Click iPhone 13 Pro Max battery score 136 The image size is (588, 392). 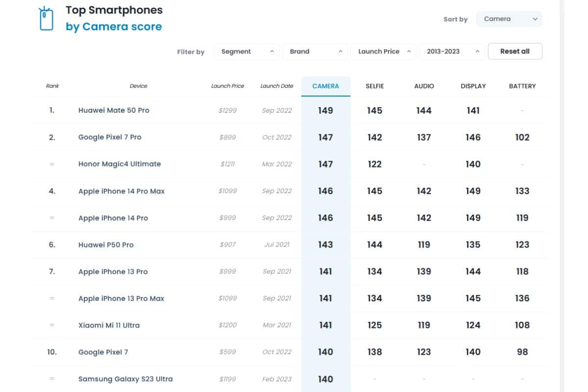click(522, 298)
